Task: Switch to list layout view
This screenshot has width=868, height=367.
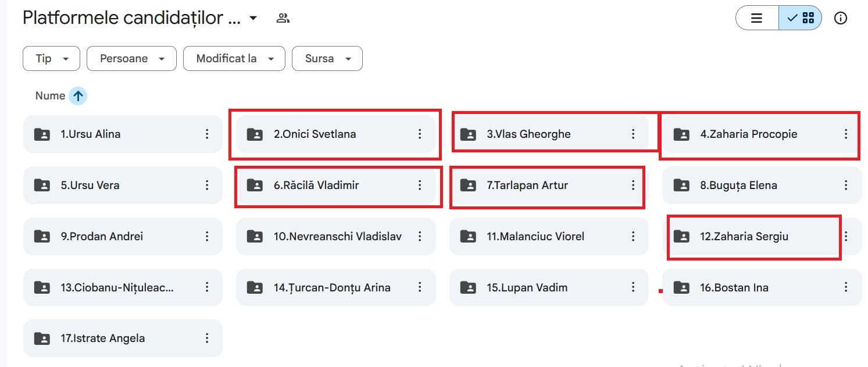Action: point(756,18)
